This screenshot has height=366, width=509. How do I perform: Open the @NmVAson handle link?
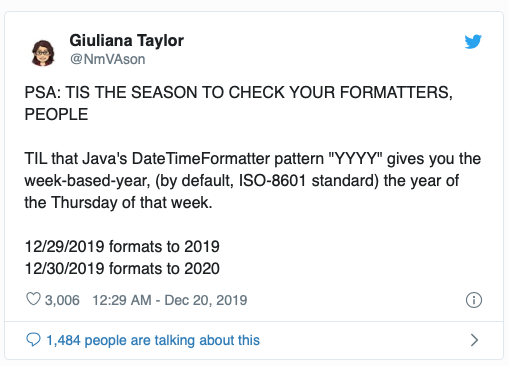click(x=108, y=59)
